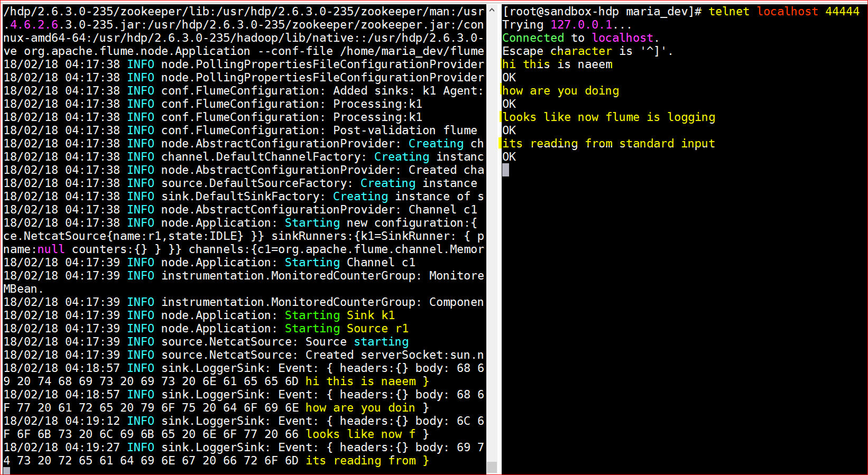Click 'looks like now flume is logging' line

pyautogui.click(x=608, y=117)
